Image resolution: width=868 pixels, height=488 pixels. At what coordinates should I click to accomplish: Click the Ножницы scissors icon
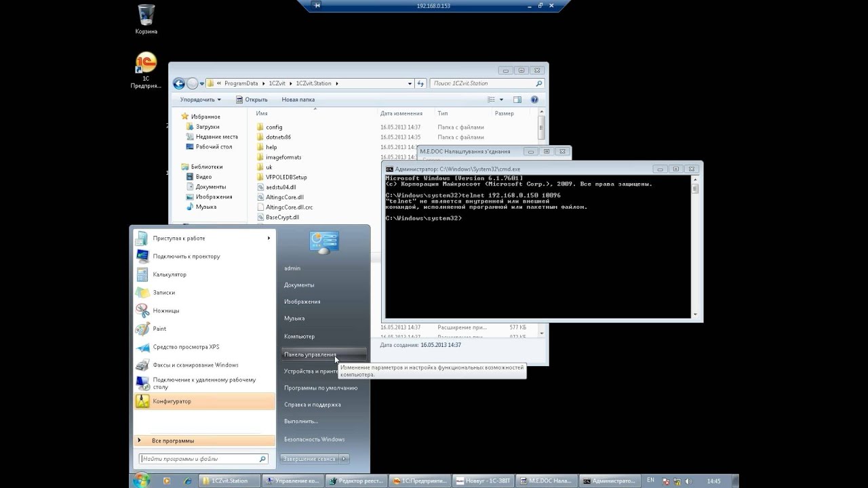[142, 310]
